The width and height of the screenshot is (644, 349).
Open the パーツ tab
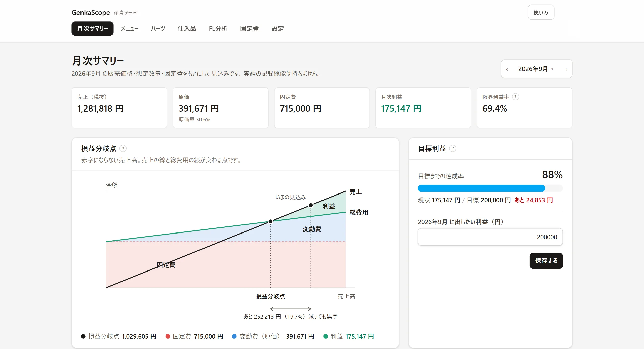[x=158, y=29]
